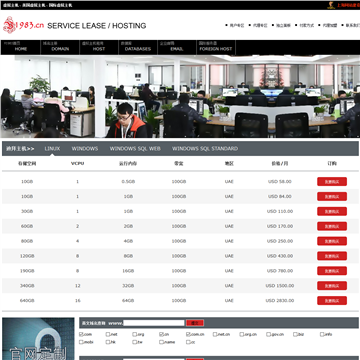This screenshot has height=360, width=360.
Task: Go to the DATABASES navigation item
Action: [138, 47]
